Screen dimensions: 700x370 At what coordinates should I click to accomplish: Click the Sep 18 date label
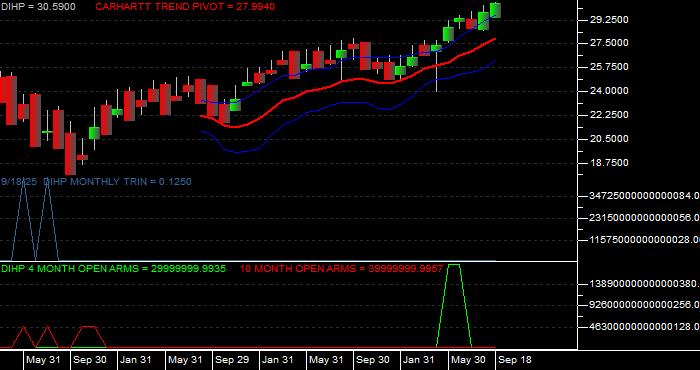pos(515,360)
